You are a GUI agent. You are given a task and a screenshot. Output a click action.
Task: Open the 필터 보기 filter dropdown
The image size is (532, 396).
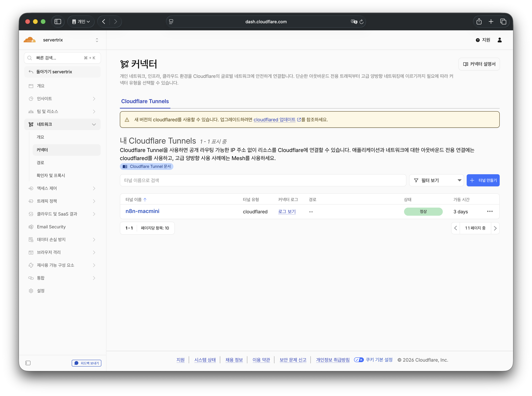pyautogui.click(x=436, y=180)
